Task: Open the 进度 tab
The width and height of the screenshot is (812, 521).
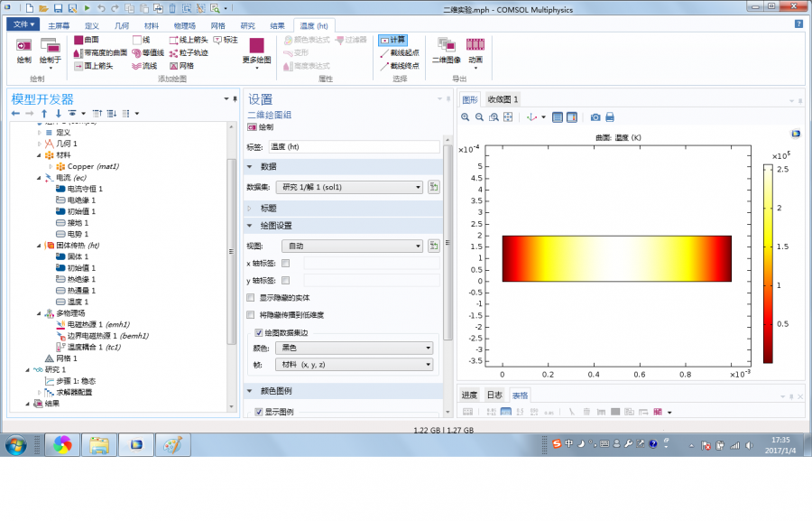Action: pos(469,395)
